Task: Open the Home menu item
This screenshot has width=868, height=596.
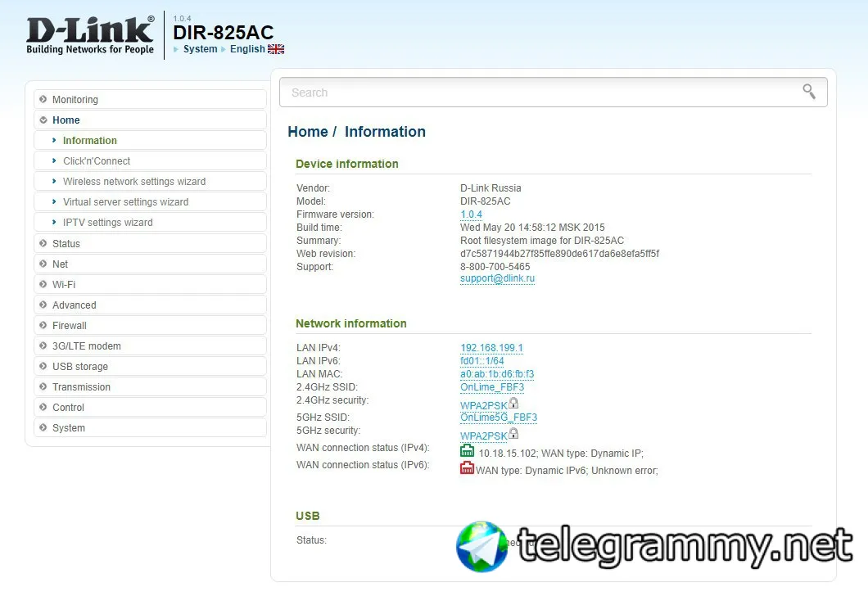Action: 150,120
